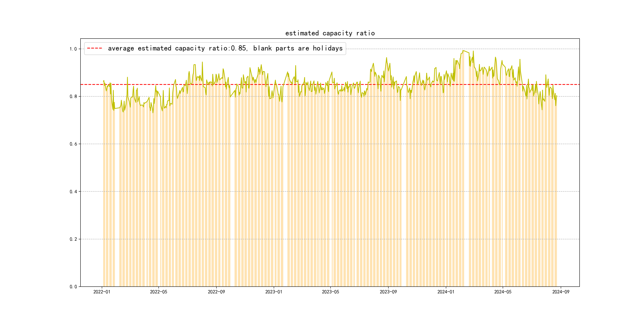Viewport: 644px width, 322px height.
Task: Click the chart title 'estimated capacity ratio'
Action: click(x=330, y=33)
